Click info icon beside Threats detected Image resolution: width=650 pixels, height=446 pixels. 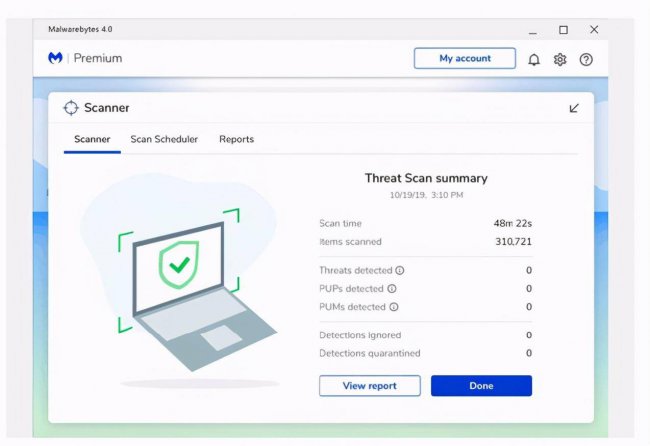tap(400, 271)
